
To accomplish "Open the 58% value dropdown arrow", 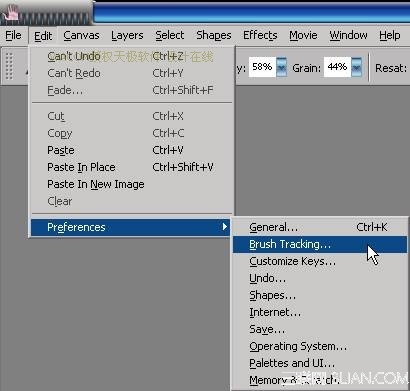I will [x=282, y=67].
